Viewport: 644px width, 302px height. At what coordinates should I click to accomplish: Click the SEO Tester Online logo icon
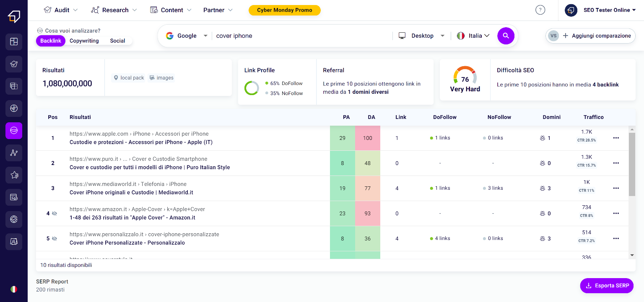click(14, 16)
